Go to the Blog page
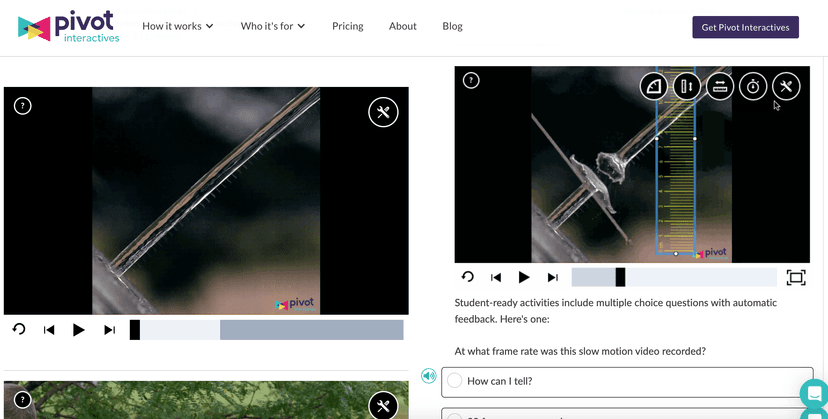This screenshot has width=828, height=419. pyautogui.click(x=452, y=26)
